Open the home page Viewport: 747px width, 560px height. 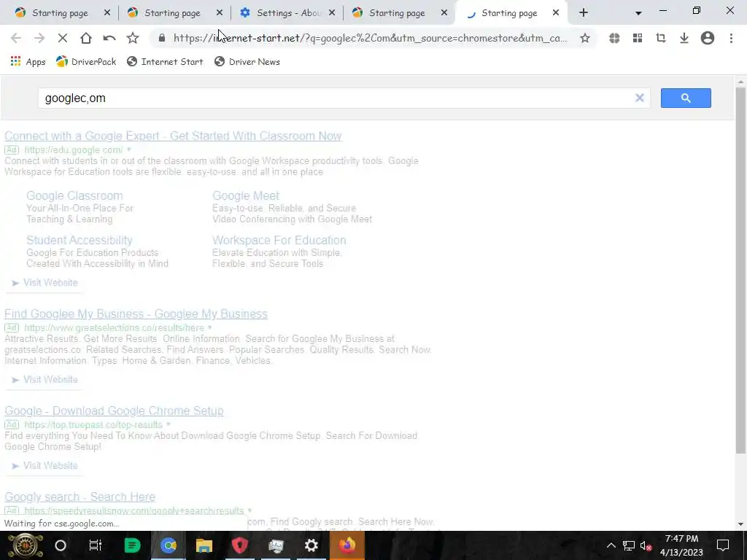[86, 38]
